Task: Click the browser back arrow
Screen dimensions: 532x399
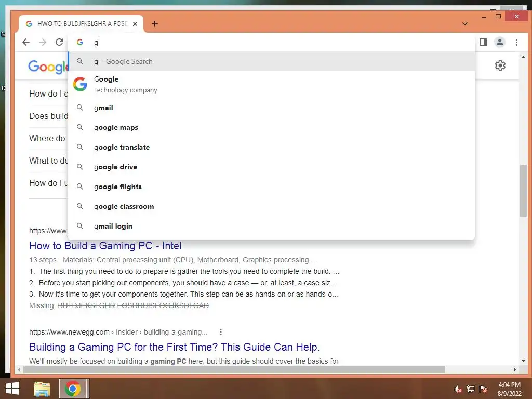Action: click(x=26, y=42)
